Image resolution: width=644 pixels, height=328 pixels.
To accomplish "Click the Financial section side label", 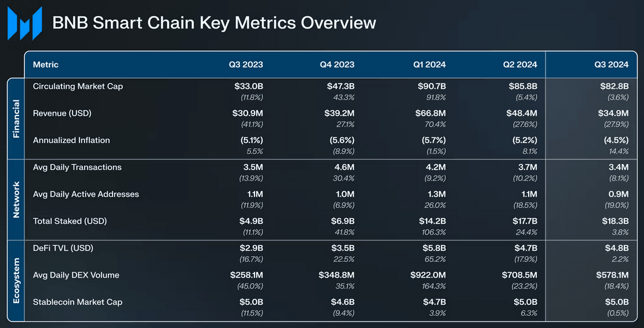I will [x=16, y=119].
